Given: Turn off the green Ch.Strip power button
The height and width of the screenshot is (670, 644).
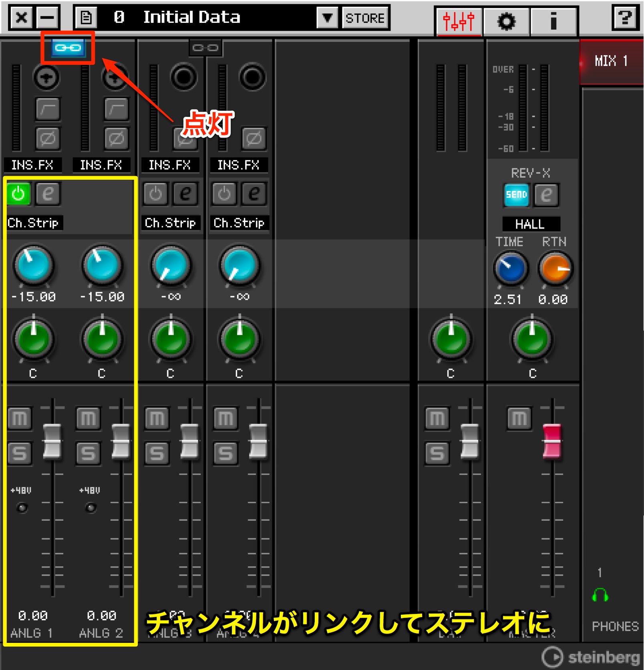Looking at the screenshot, I should tap(18, 194).
